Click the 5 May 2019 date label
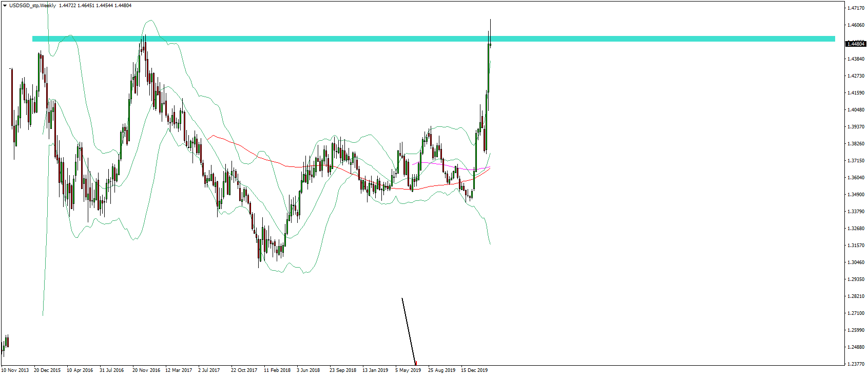This screenshot has width=868, height=376. (x=408, y=370)
